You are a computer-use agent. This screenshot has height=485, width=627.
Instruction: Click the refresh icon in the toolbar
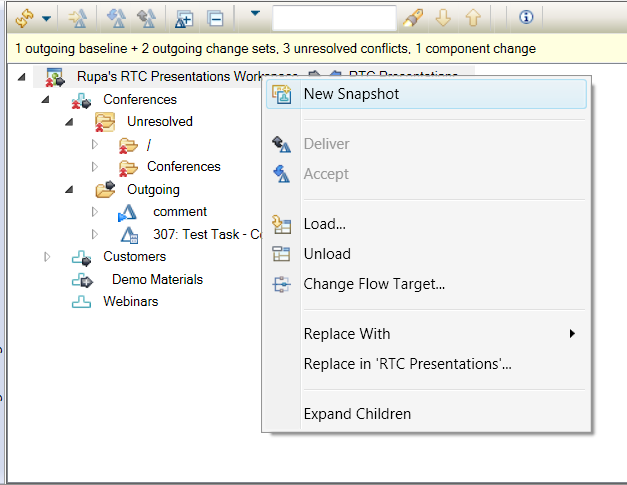tap(25, 17)
